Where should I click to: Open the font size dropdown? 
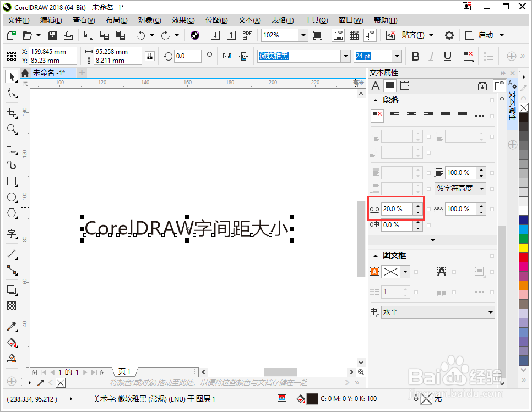(x=397, y=56)
